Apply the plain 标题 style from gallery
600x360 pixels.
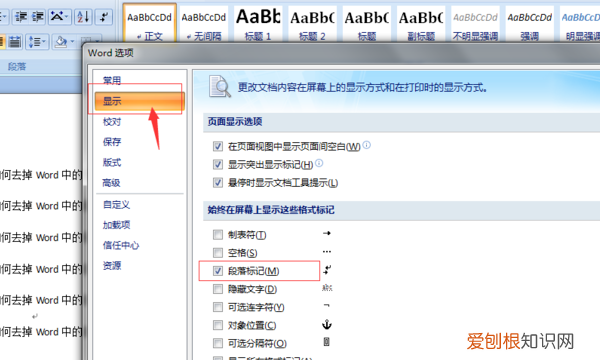pyautogui.click(x=367, y=24)
